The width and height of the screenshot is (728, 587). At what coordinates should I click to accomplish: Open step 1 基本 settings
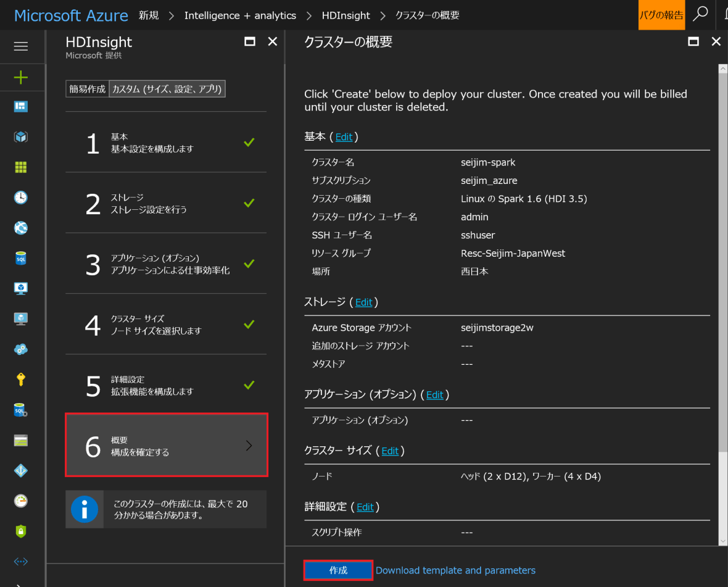click(167, 143)
